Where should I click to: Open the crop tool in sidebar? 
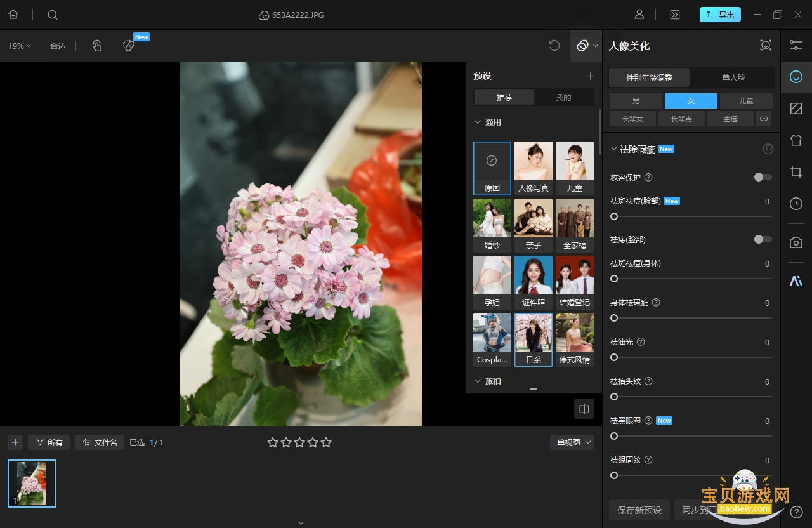pos(796,171)
